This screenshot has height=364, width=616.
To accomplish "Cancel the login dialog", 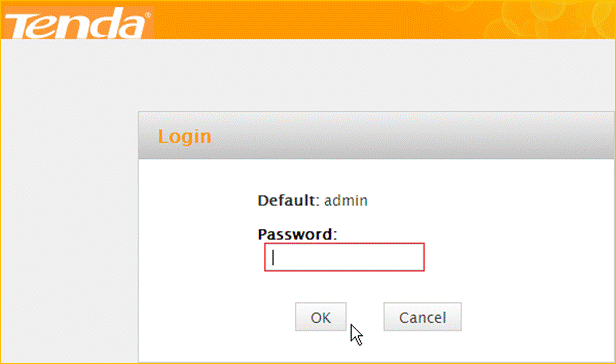I will pyautogui.click(x=422, y=317).
